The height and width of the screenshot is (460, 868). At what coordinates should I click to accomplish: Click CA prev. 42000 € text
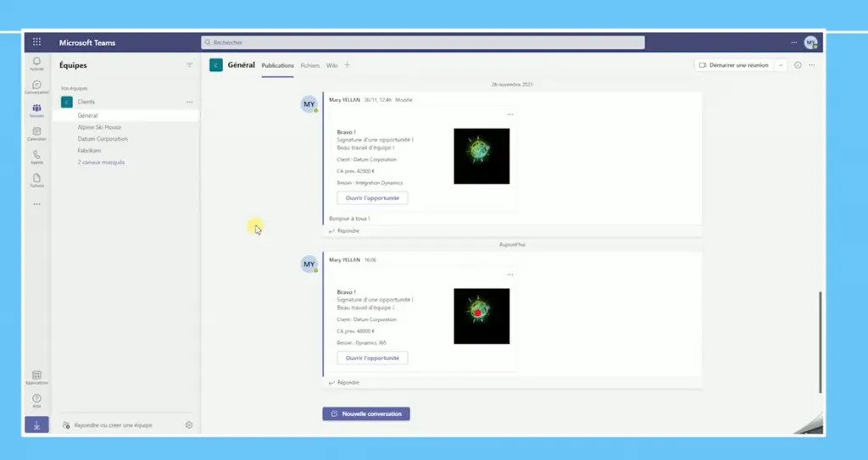(356, 171)
